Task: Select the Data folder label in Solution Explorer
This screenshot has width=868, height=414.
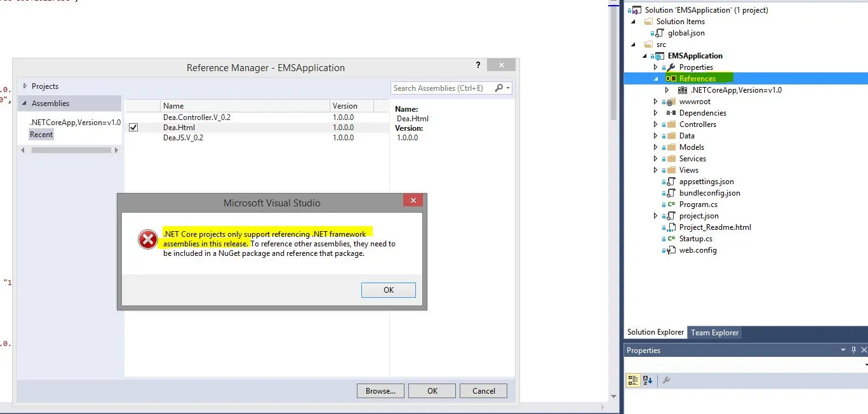Action: click(x=687, y=136)
